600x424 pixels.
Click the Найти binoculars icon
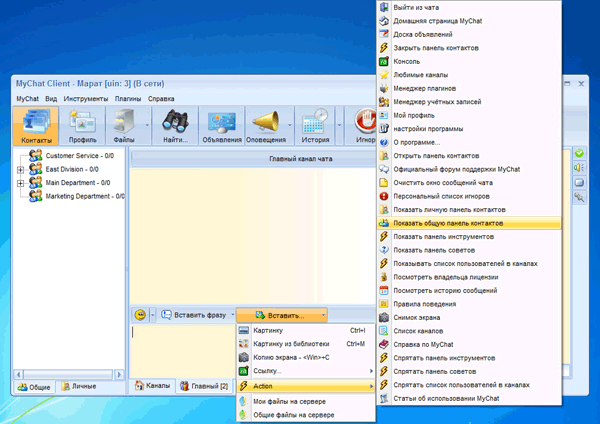(175, 121)
